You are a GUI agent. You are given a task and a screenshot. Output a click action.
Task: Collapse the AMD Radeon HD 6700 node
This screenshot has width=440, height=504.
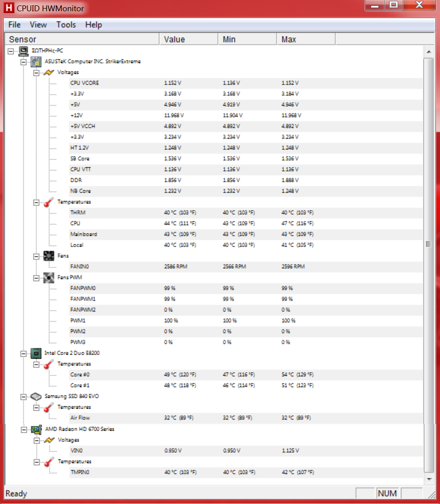(x=24, y=430)
